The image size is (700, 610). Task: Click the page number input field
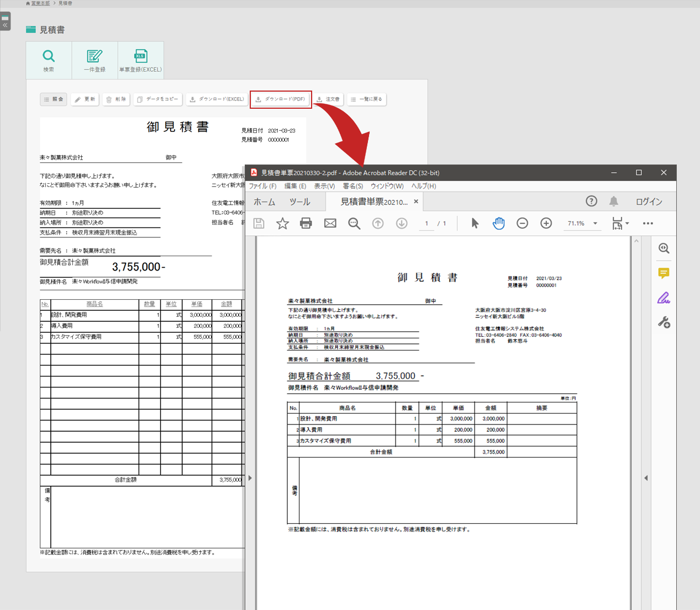pyautogui.click(x=427, y=224)
